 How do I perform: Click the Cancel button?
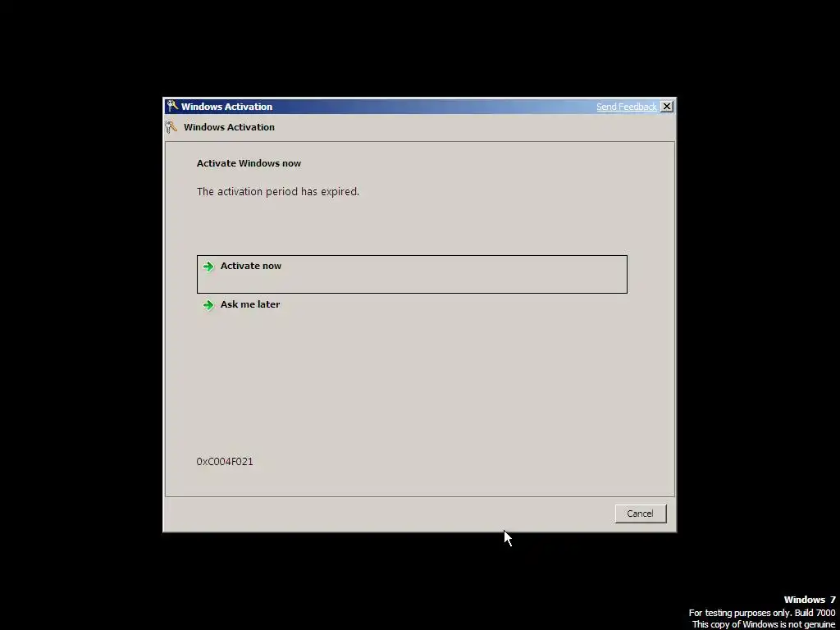640,514
